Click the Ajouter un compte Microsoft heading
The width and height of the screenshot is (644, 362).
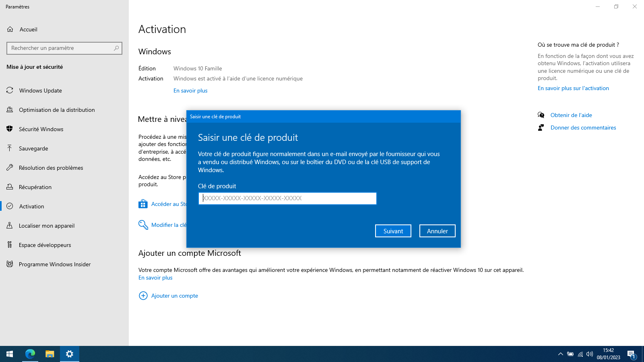(190, 253)
